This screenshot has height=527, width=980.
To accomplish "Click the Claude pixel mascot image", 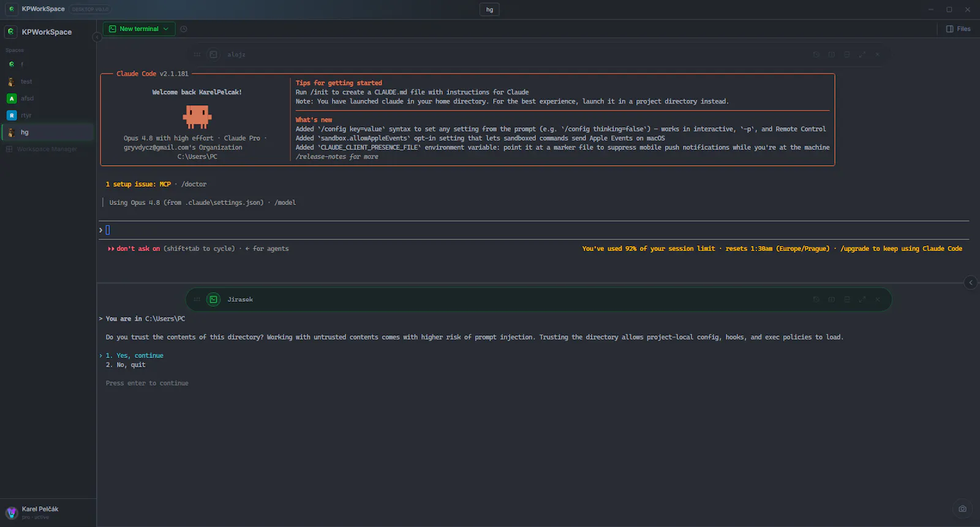I will click(197, 116).
